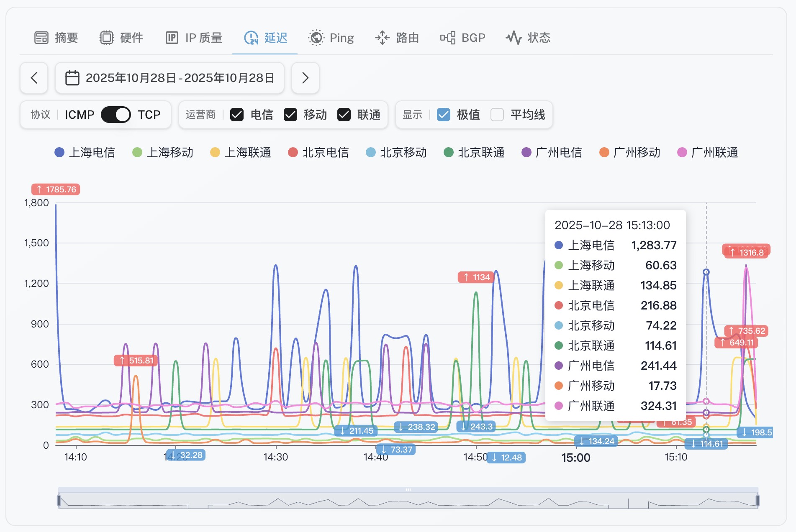Toggle 广州联通 legend entry
This screenshot has height=532, width=796.
[x=707, y=152]
